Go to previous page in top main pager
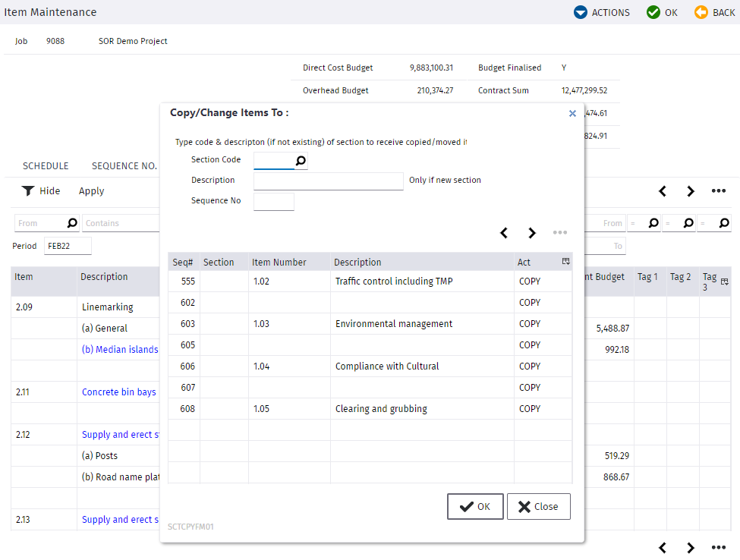This screenshot has width=740, height=560. 663,191
